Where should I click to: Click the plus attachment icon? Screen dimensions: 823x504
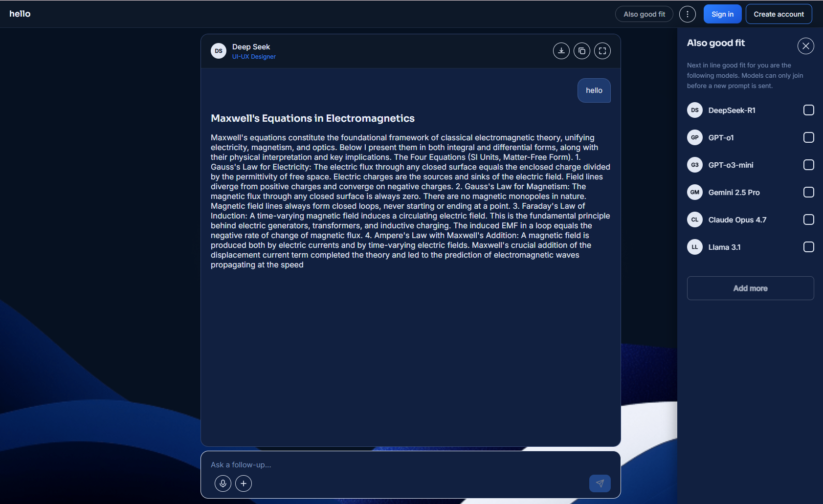pyautogui.click(x=244, y=483)
